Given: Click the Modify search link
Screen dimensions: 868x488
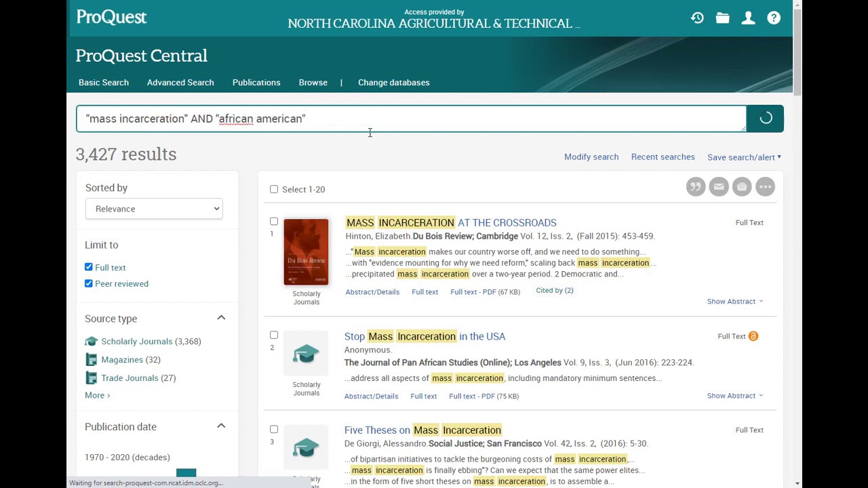Looking at the screenshot, I should click(x=591, y=157).
